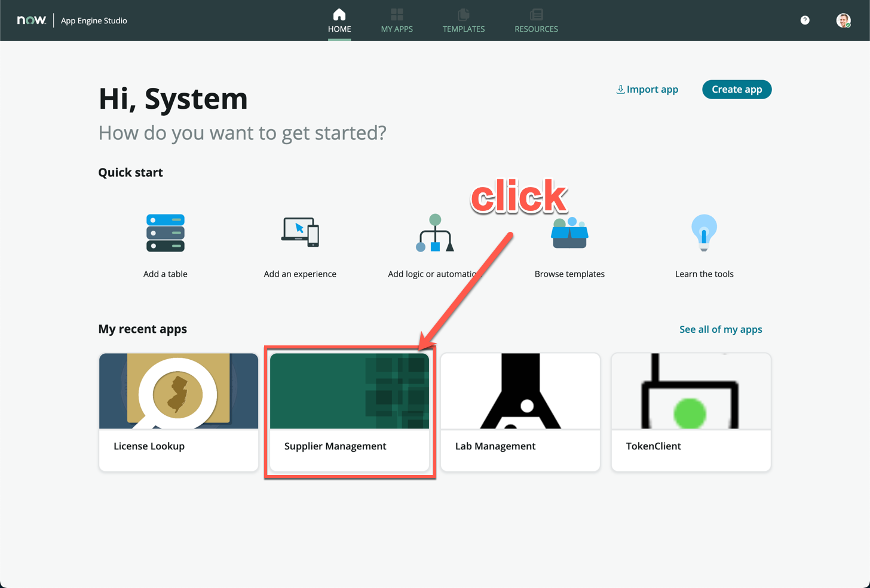The height and width of the screenshot is (588, 870).
Task: Click the Add logic or automation icon
Action: click(435, 233)
